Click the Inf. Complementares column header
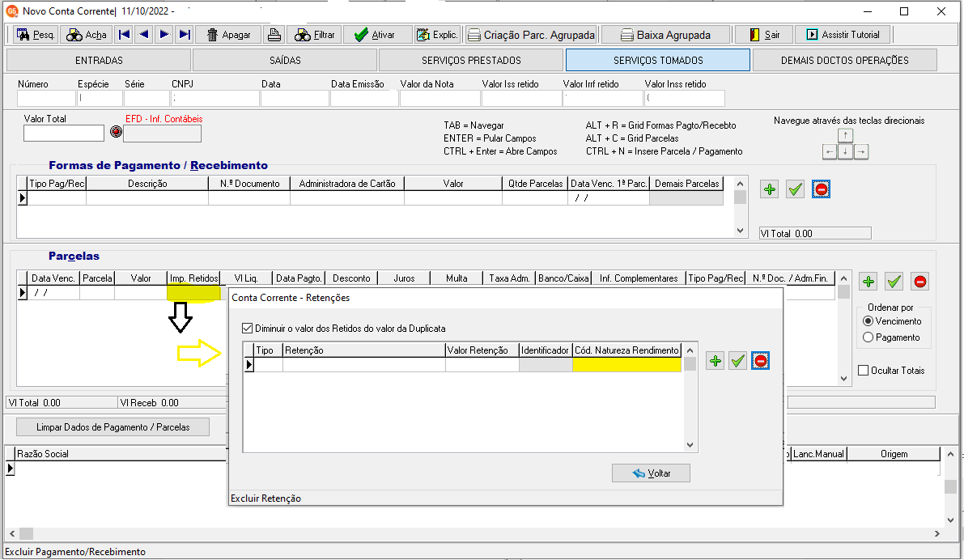964x560 pixels. pyautogui.click(x=638, y=278)
